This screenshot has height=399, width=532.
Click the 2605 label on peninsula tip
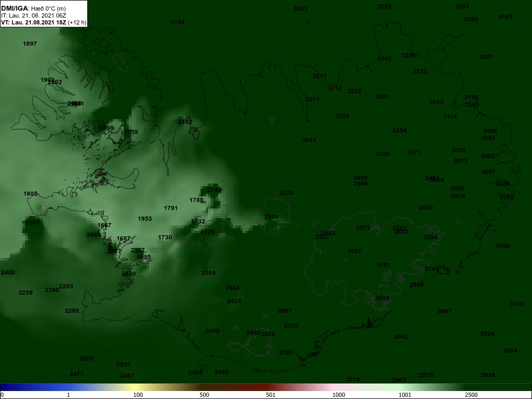click(x=32, y=222)
